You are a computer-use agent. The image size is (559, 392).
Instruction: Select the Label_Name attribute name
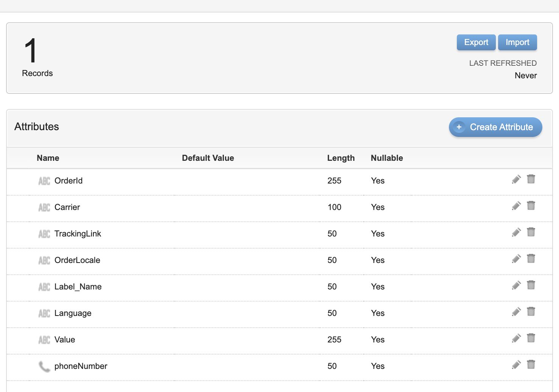(78, 287)
